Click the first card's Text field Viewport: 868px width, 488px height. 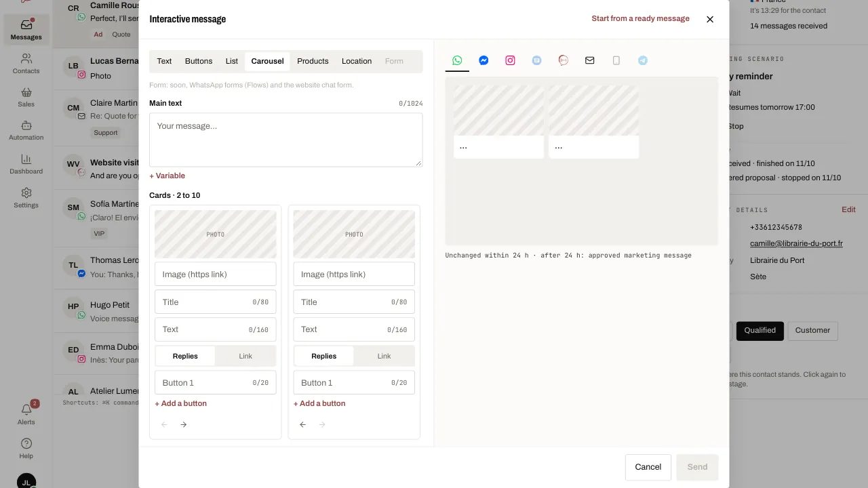point(215,329)
